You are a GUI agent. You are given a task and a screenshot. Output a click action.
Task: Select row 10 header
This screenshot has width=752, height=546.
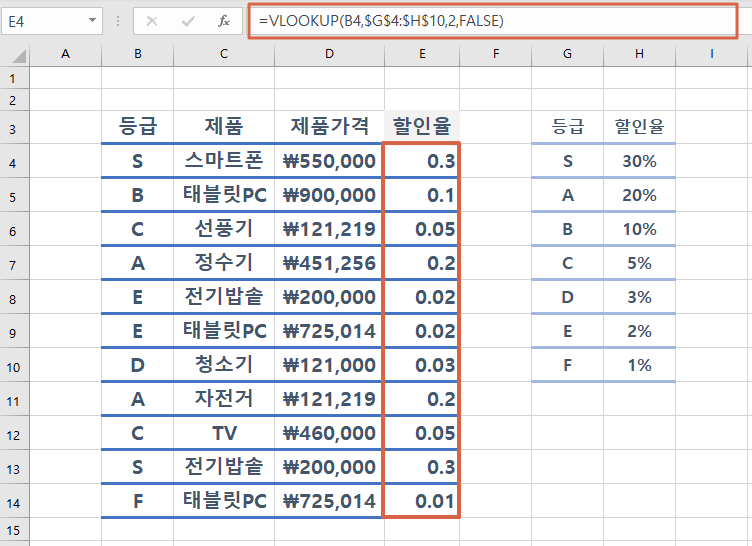coord(14,367)
